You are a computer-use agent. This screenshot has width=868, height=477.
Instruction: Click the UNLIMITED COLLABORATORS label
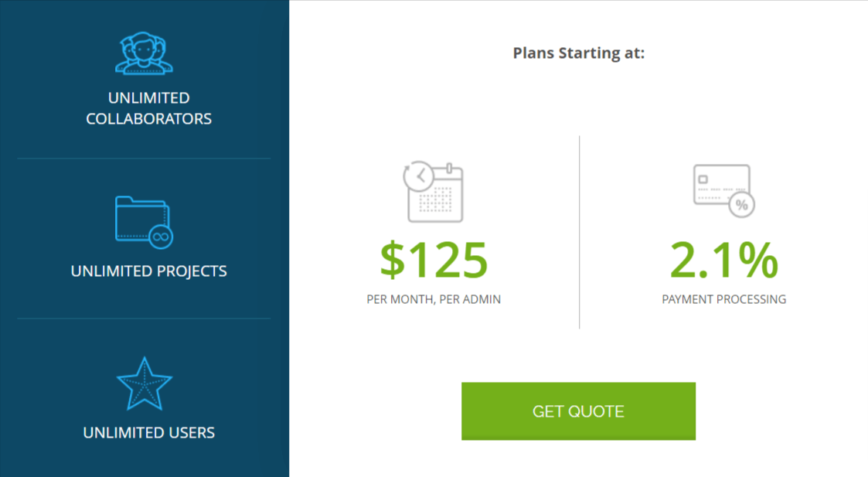[x=149, y=108]
